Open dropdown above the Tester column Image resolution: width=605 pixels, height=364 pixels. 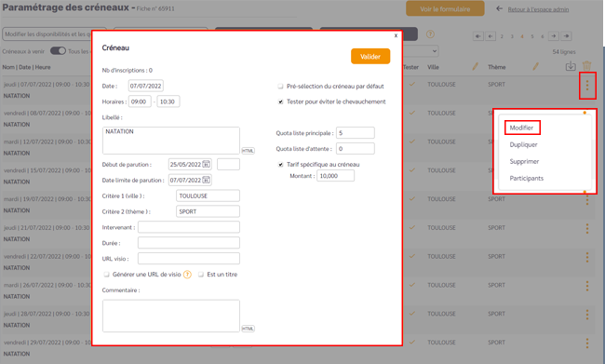pos(421,51)
